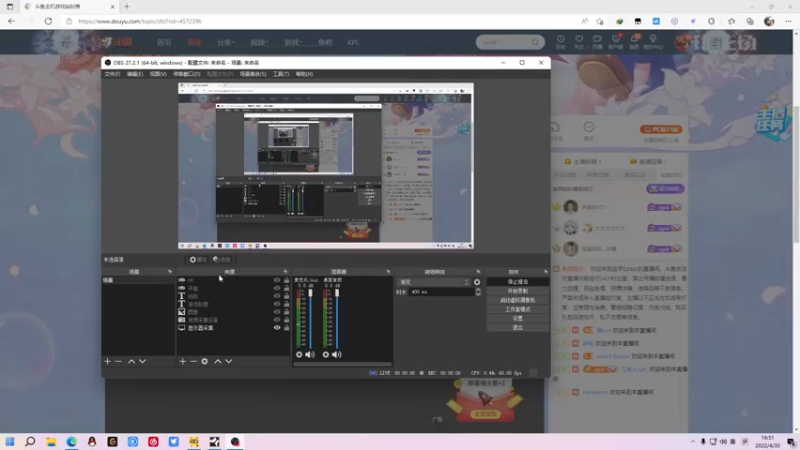Open 麦克风/Aux audio settings gear
The image size is (800, 450).
(299, 354)
